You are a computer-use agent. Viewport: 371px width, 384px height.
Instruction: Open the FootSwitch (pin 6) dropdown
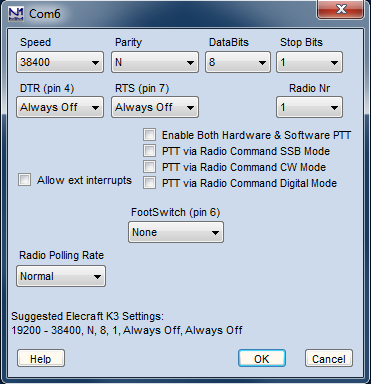pyautogui.click(x=176, y=232)
